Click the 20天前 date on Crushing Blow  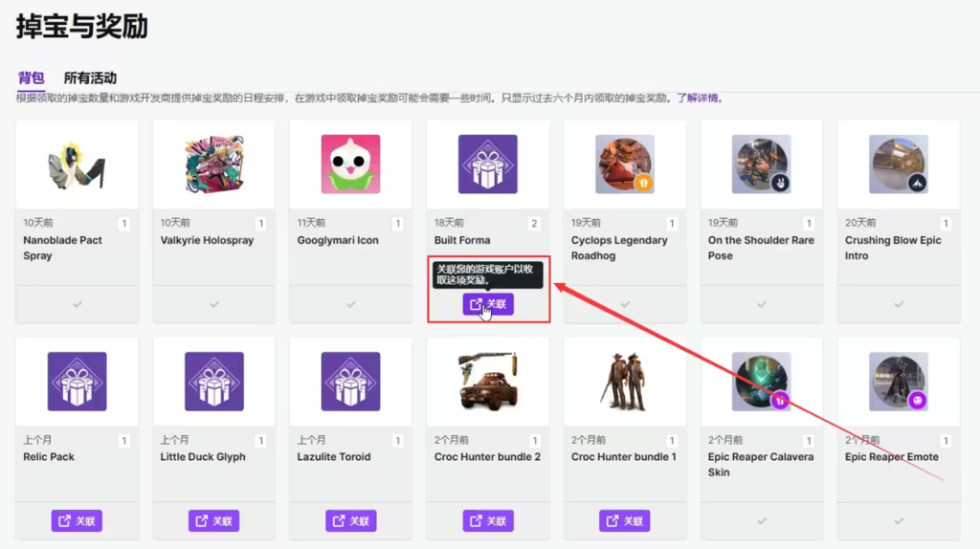click(860, 223)
